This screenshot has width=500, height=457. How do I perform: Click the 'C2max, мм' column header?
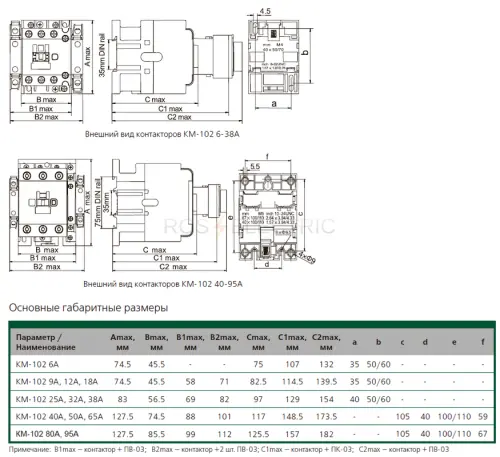coord(326,342)
